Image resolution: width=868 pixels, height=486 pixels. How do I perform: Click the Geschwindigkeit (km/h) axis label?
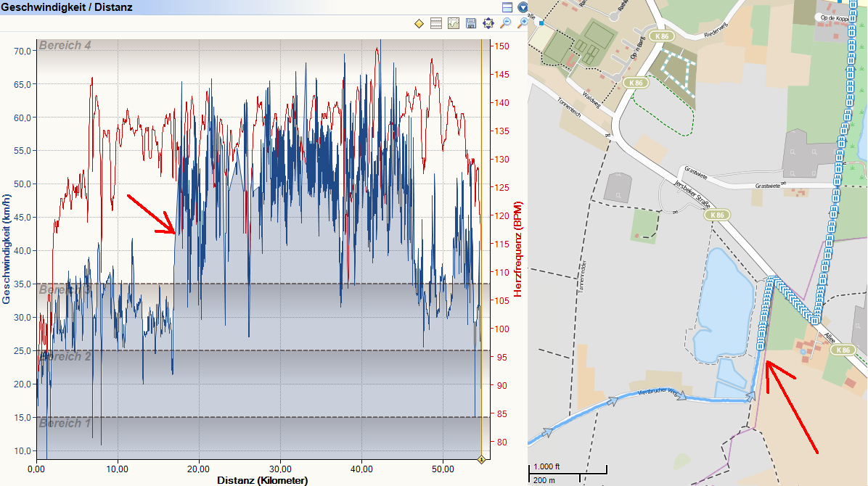(x=6, y=248)
